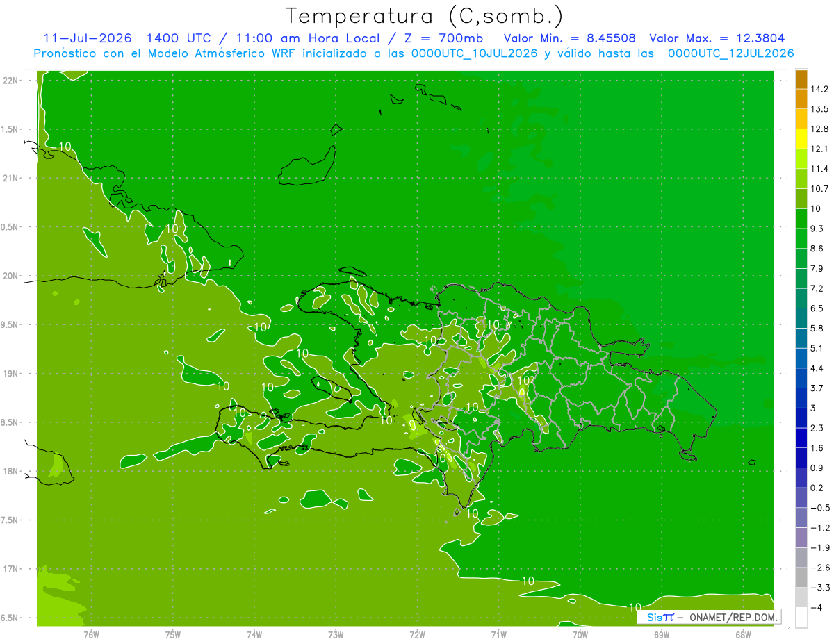Click the 76W longitude label
The height and width of the screenshot is (644, 834).
tap(91, 634)
